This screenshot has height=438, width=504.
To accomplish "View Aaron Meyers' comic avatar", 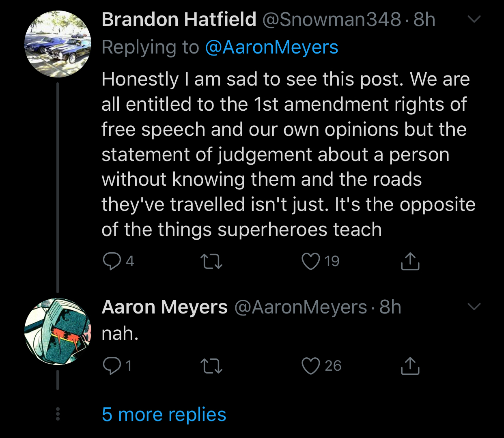I will coord(58,331).
